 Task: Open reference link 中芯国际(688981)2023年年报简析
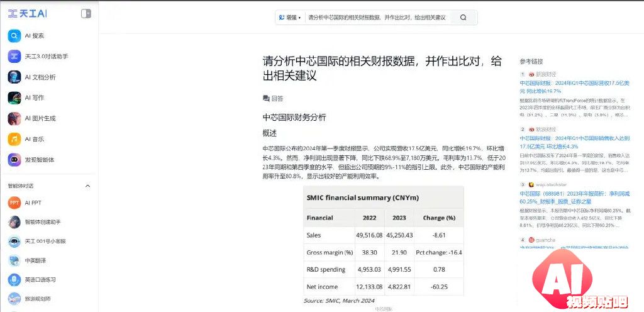575,198
